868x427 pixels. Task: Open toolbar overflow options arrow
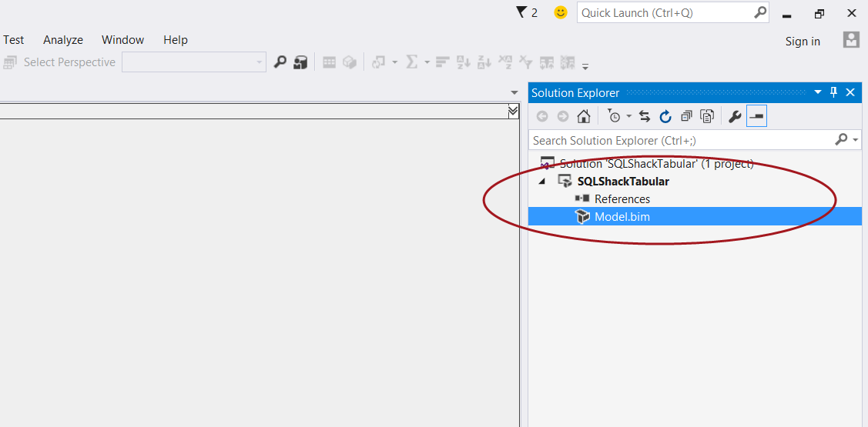tap(585, 66)
